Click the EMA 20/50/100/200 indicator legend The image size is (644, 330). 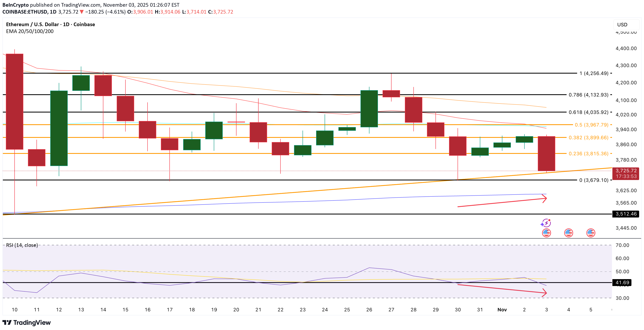click(30, 31)
